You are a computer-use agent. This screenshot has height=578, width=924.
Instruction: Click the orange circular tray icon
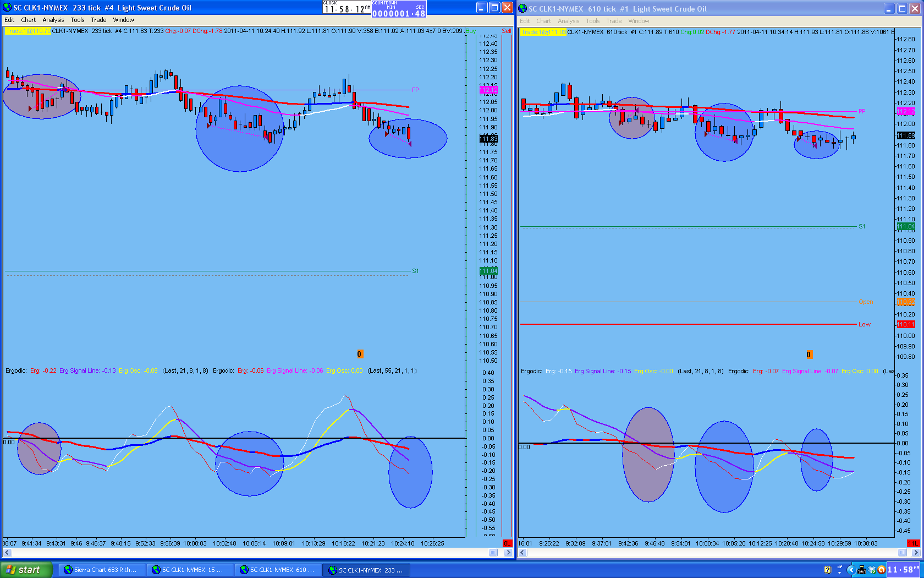[882, 570]
